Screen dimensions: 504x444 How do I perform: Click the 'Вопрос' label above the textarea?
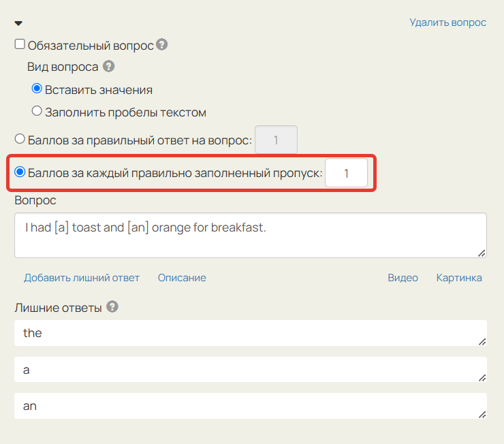point(35,200)
